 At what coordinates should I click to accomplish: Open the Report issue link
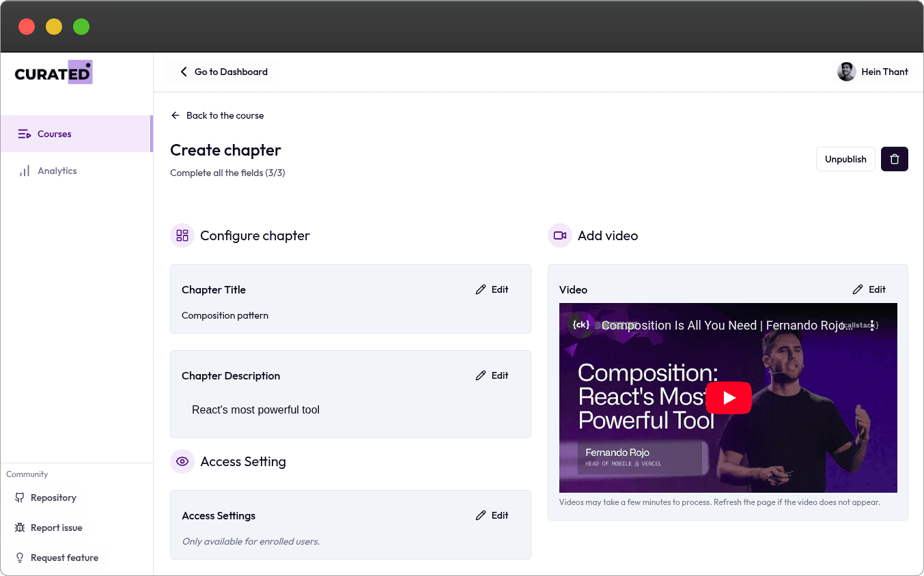(56, 528)
